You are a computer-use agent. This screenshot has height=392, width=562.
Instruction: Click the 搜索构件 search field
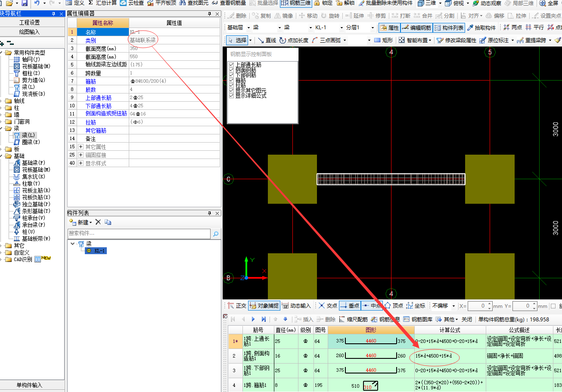click(x=139, y=233)
